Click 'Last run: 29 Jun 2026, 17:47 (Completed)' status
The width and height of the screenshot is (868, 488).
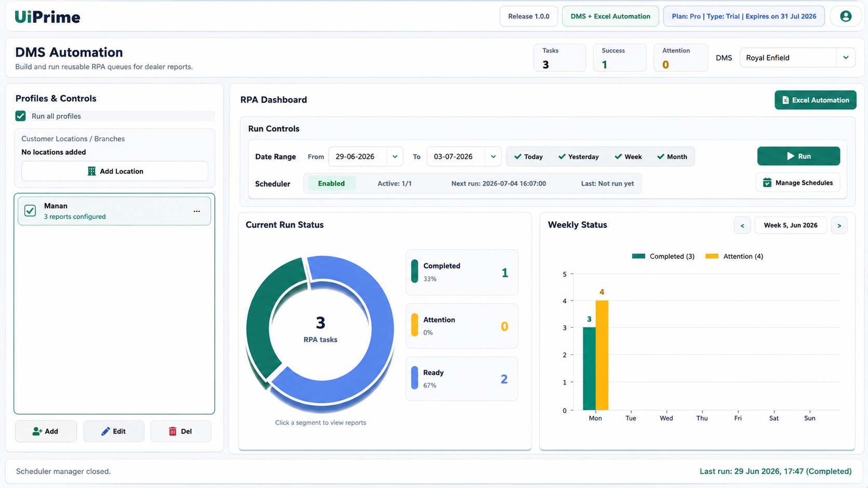click(x=776, y=471)
